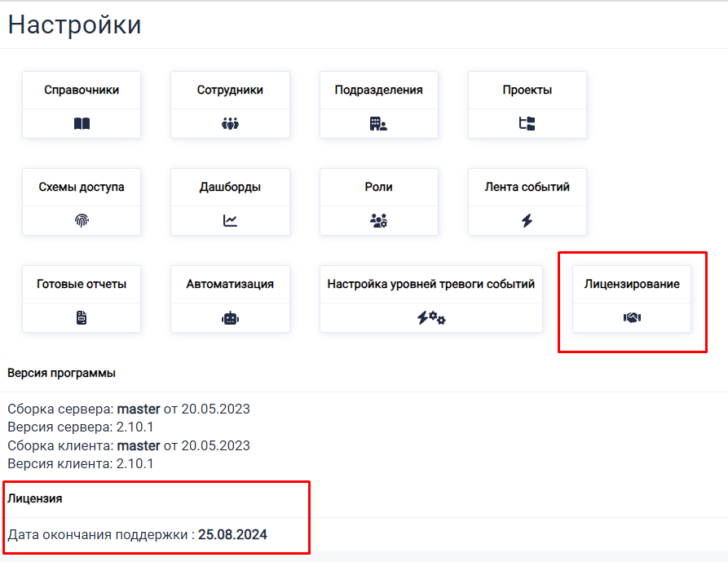Click the lightning icon under Лента событий
Screen dimensions: 728x562
526,219
